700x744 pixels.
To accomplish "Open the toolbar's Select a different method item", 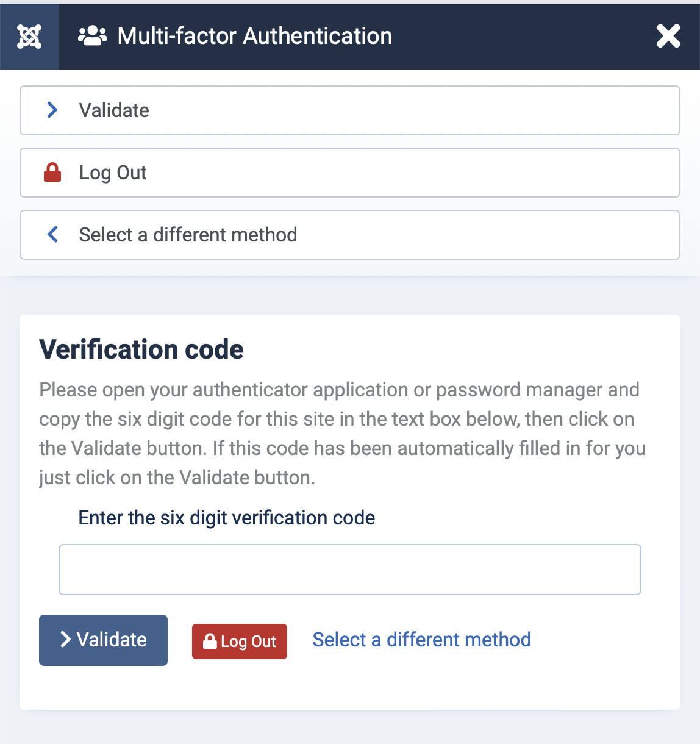I will (350, 235).
